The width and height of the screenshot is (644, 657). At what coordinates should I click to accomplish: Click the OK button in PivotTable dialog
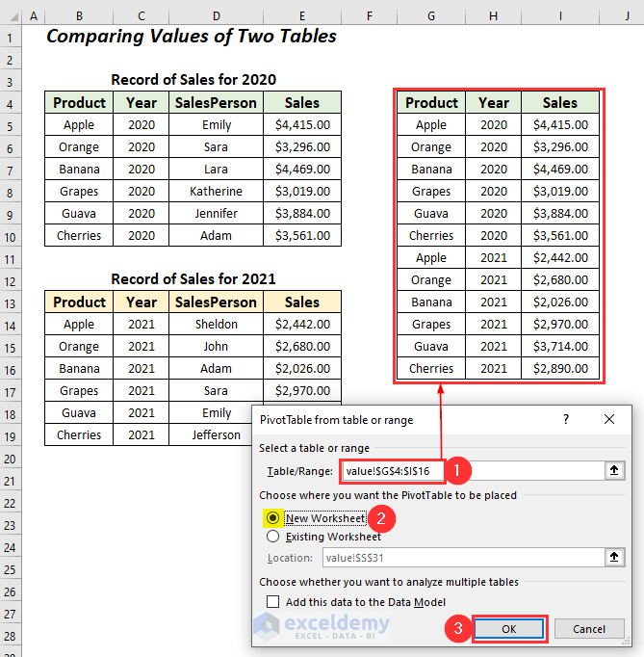(509, 628)
